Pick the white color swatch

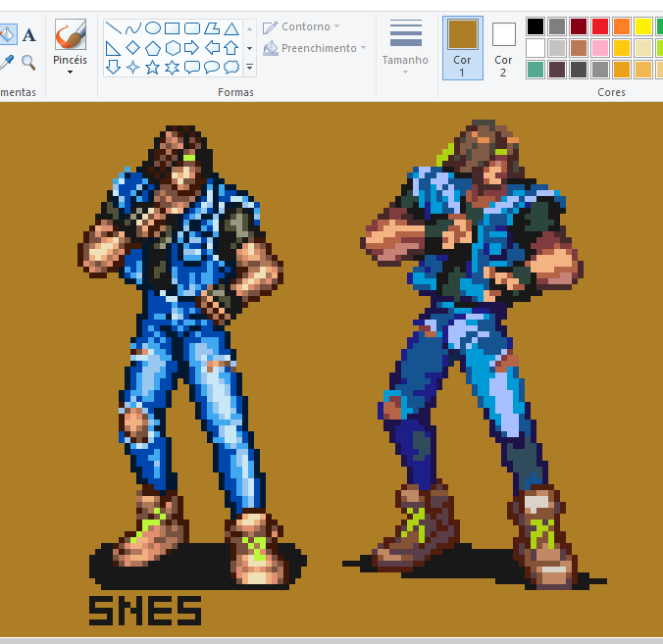[x=535, y=48]
